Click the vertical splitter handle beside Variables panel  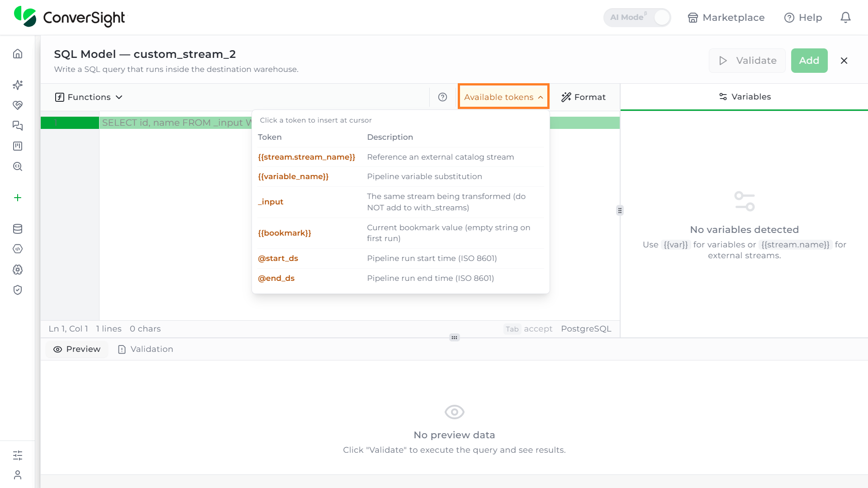(x=620, y=210)
